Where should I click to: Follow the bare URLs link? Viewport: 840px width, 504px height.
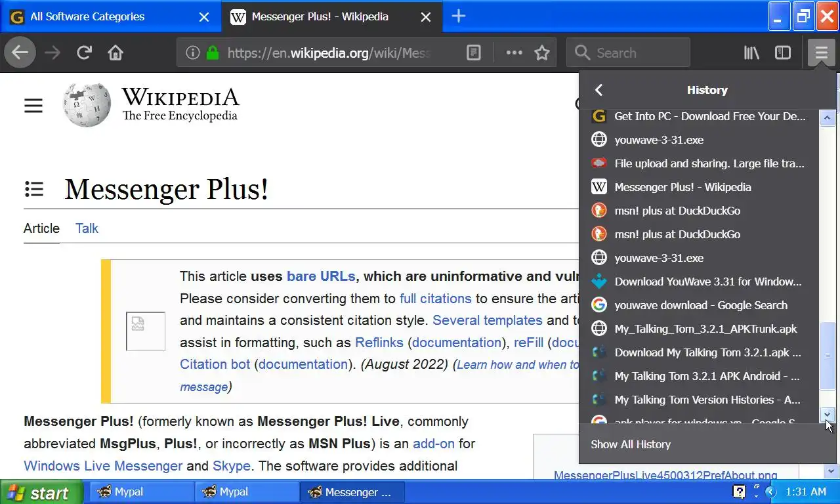coord(321,276)
